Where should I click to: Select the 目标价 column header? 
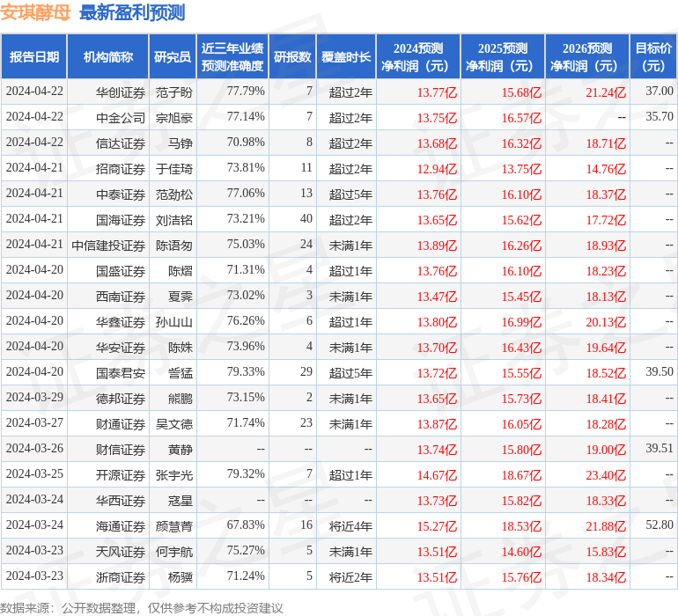[653, 56]
